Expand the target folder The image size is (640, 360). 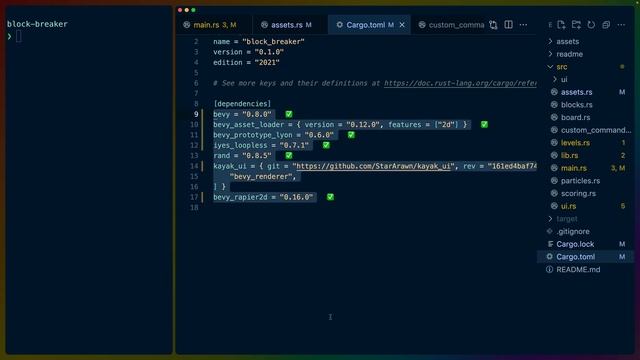(x=567, y=218)
